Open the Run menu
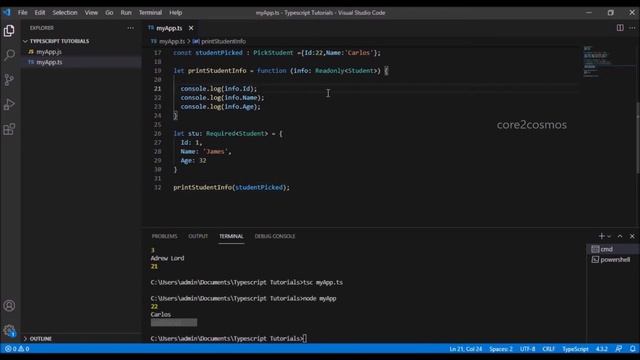Viewport: 640px width, 360px height. click(126, 13)
